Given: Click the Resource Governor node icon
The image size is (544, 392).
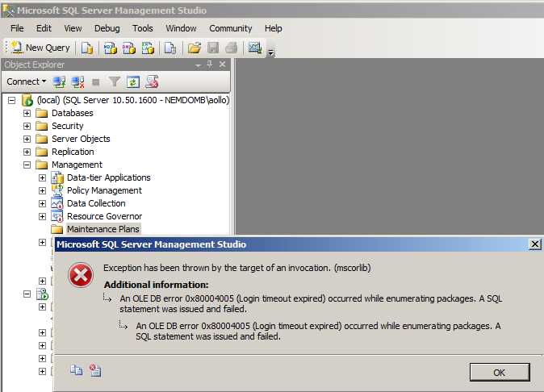Looking at the screenshot, I should click(56, 216).
